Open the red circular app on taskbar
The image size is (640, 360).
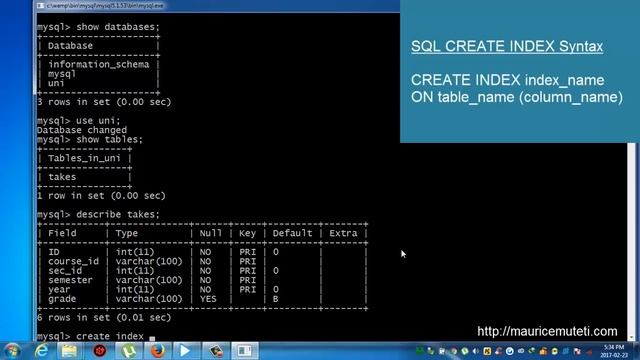tap(100, 351)
